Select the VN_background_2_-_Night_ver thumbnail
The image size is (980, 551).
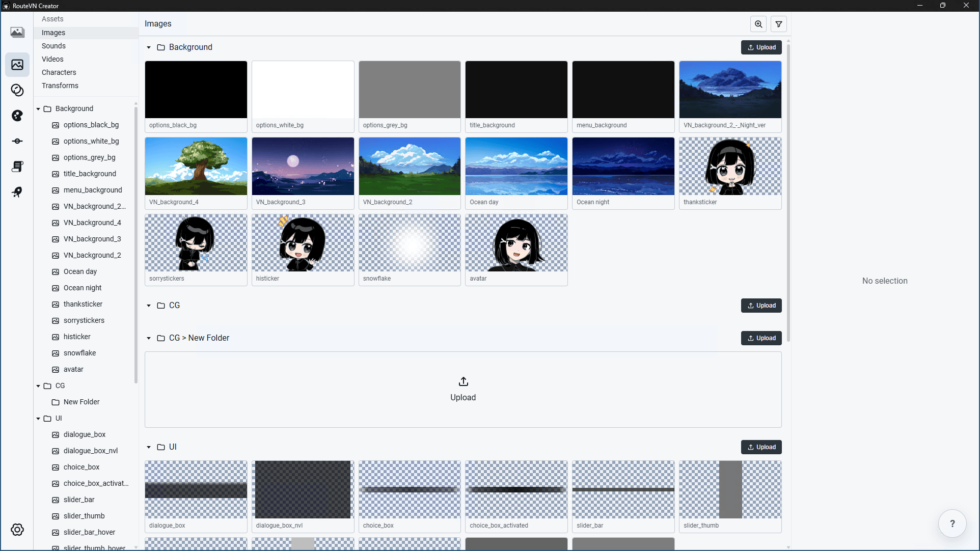730,97
